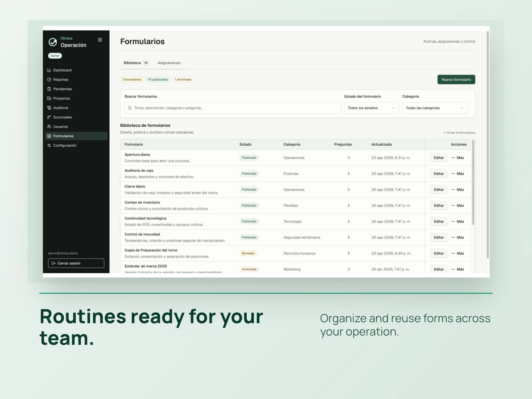The image size is (532, 399).
Task: Click the Configuración sliders icon
Action: point(49,145)
